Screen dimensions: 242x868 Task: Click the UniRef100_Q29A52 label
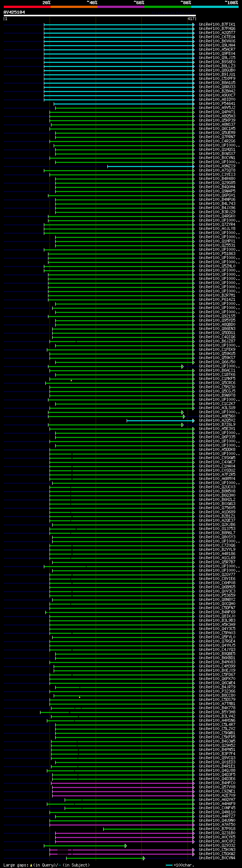(217, 746)
